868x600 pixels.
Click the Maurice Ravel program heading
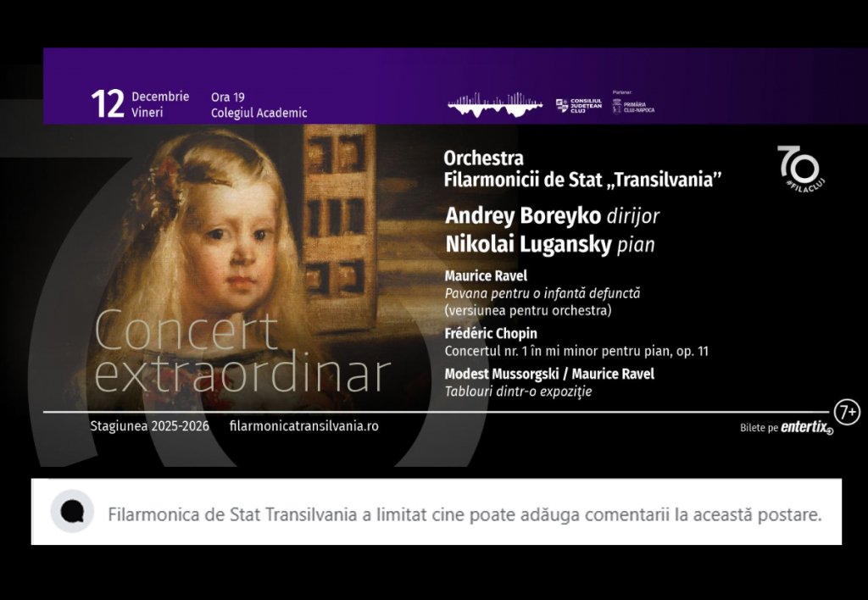(x=486, y=276)
